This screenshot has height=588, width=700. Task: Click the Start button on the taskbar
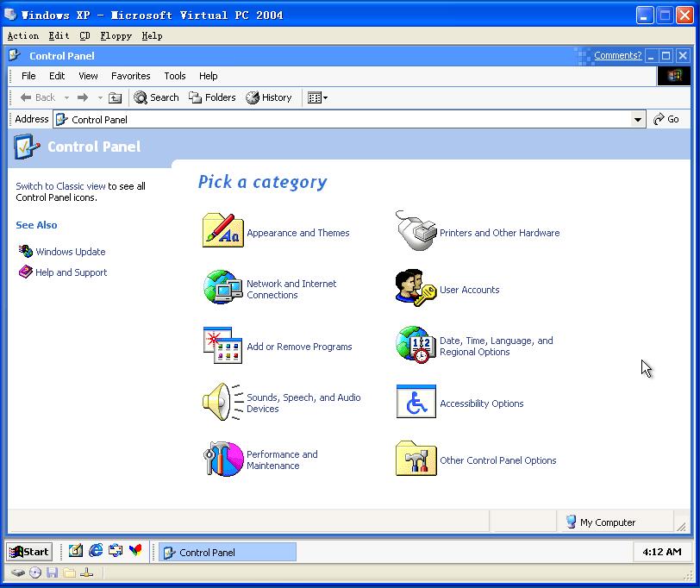pos(29,552)
